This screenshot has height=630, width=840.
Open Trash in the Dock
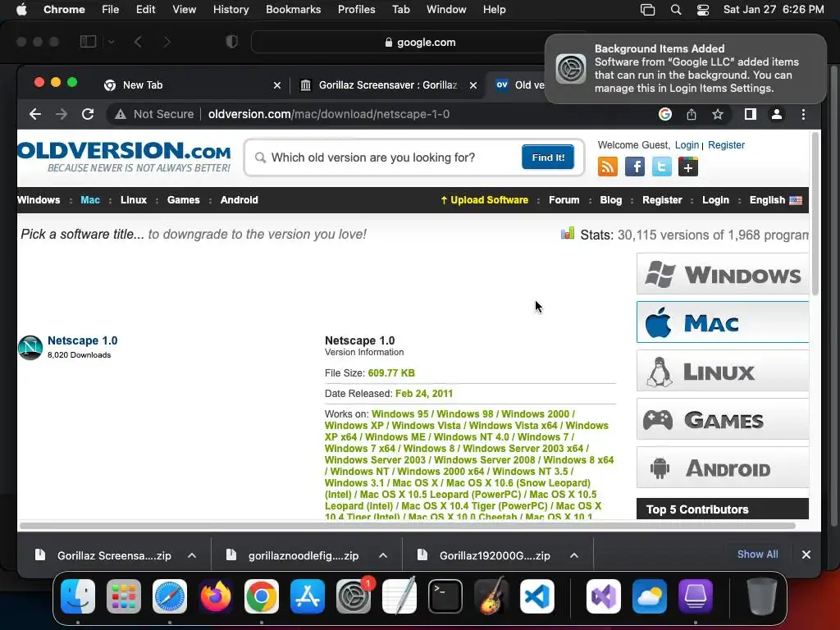click(x=762, y=596)
